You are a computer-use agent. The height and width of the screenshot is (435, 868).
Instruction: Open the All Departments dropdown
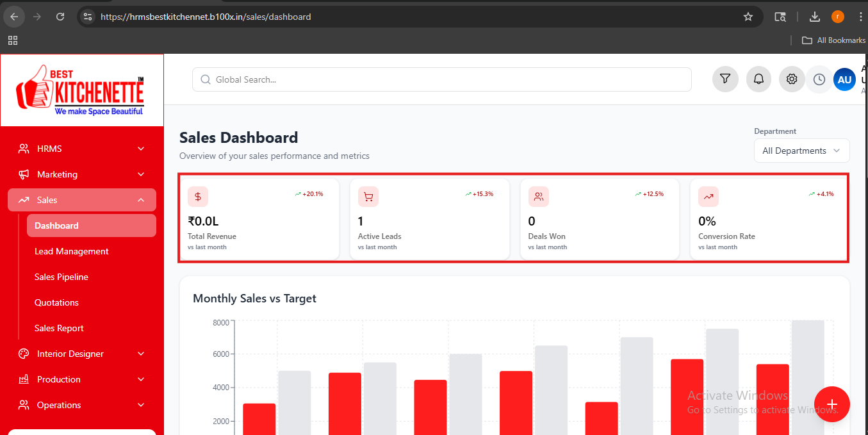802,151
